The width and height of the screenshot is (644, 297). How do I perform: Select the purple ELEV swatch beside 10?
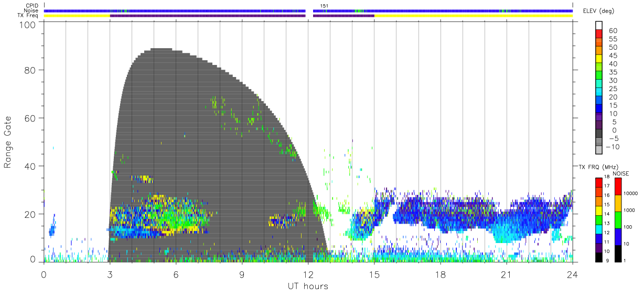[598, 117]
